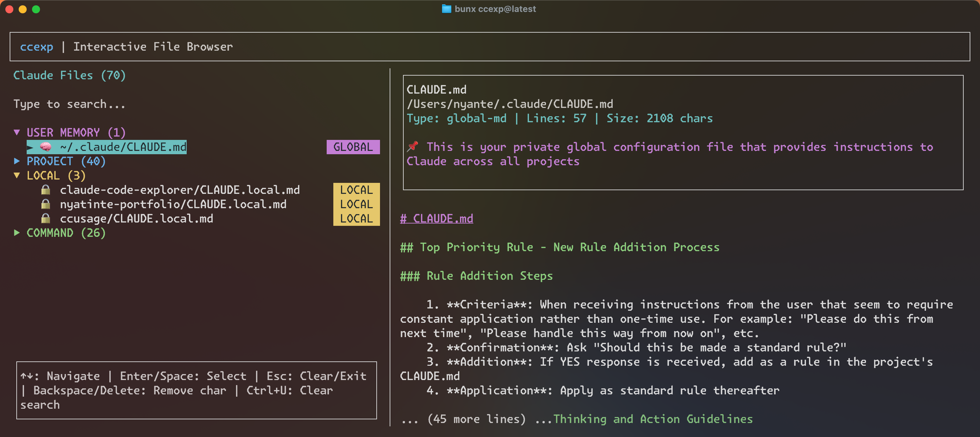Select nyatinte-portfolio/CLAUDE.local.md in the list

(x=173, y=204)
